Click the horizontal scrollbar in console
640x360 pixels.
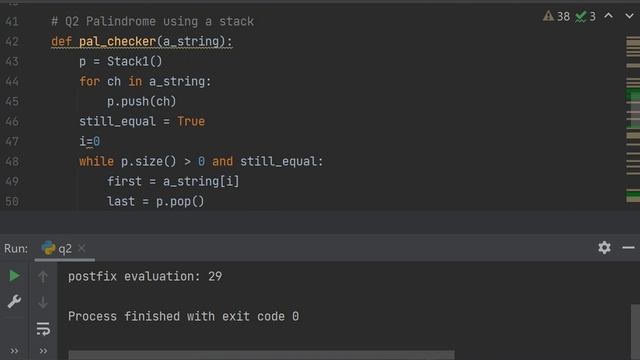click(x=261, y=355)
